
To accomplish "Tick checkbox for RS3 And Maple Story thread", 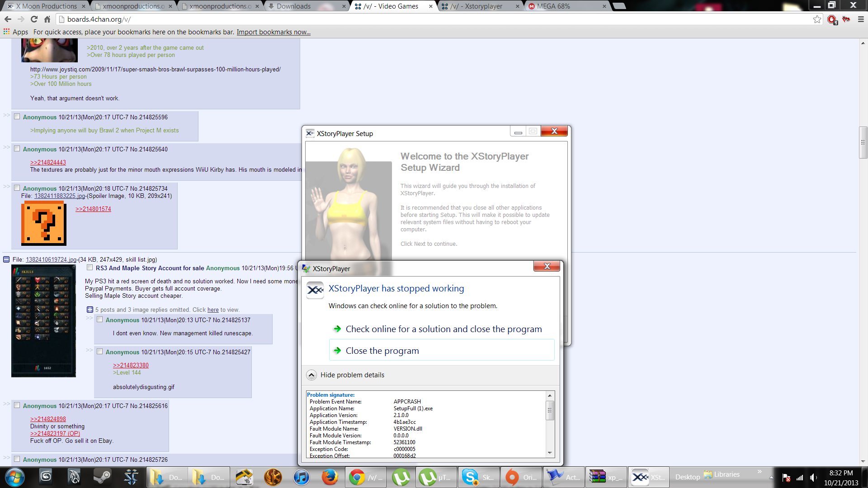I will [x=90, y=267].
